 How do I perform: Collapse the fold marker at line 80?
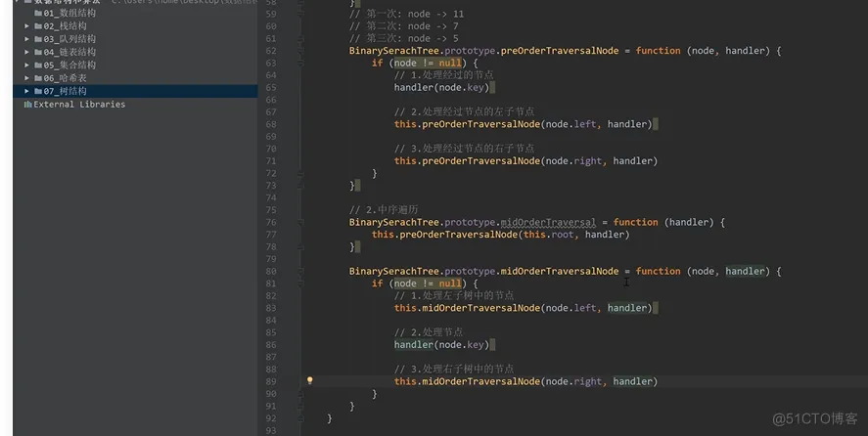coord(300,271)
